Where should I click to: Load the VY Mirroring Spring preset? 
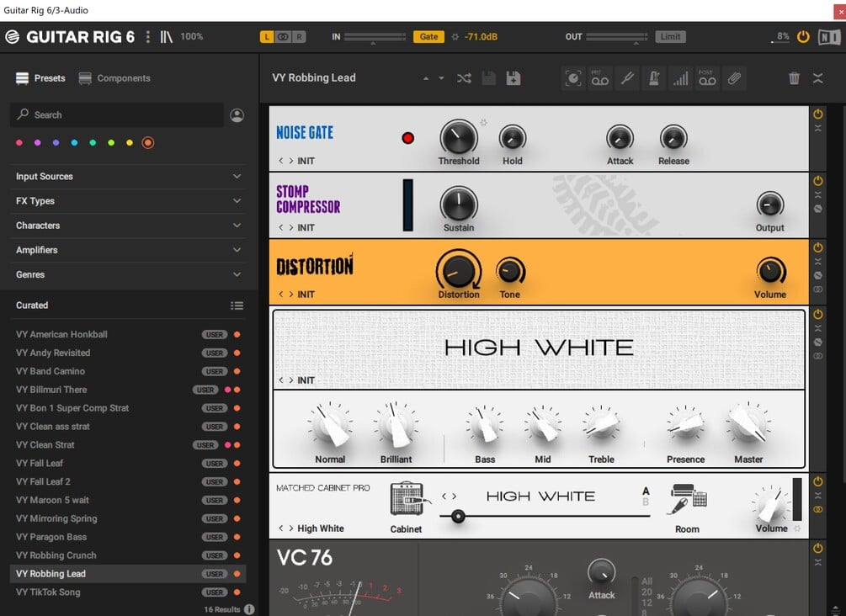coord(128,518)
